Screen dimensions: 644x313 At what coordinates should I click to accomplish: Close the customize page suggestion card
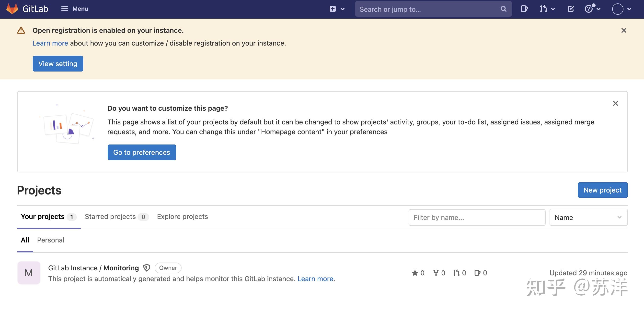616,103
